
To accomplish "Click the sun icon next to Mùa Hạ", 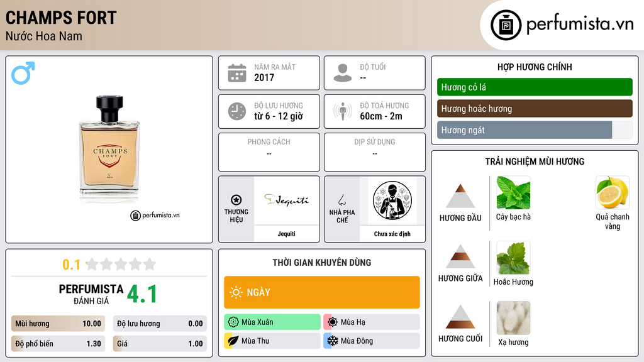I will [333, 322].
